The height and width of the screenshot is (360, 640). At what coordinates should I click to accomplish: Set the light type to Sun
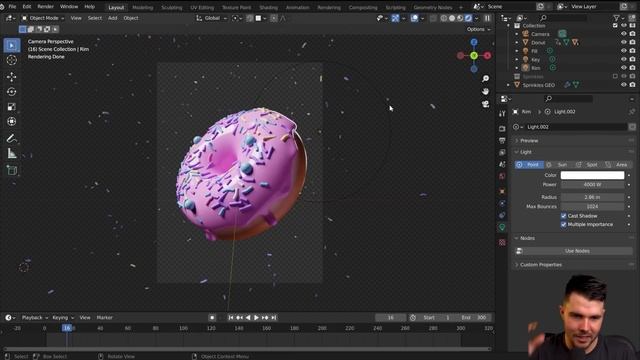coord(558,164)
